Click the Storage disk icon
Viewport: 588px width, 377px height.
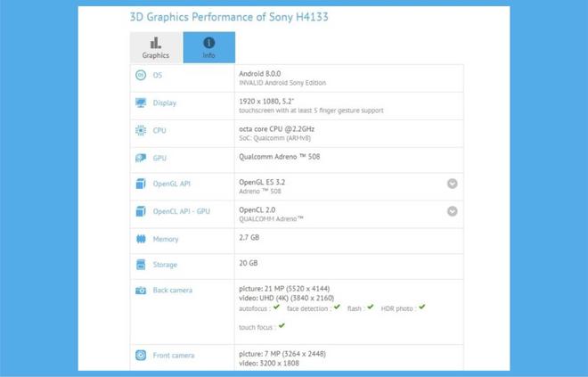coord(141,265)
